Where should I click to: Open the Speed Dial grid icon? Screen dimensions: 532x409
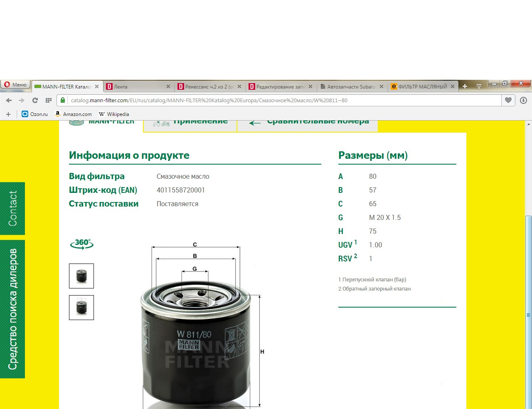(x=48, y=100)
